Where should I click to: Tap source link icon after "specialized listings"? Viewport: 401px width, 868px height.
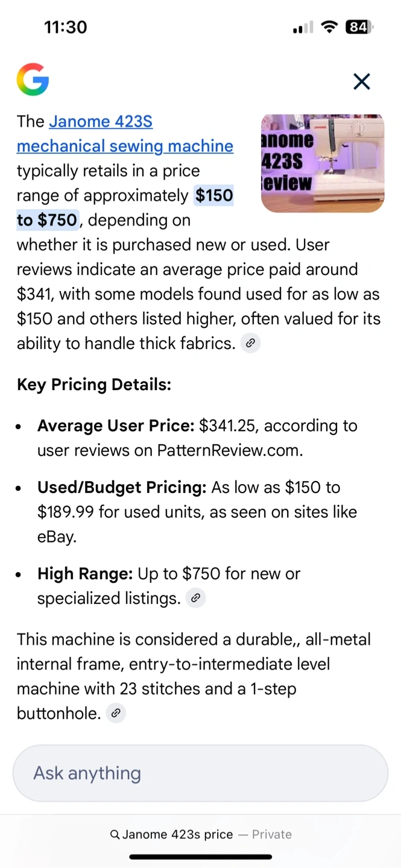(195, 599)
